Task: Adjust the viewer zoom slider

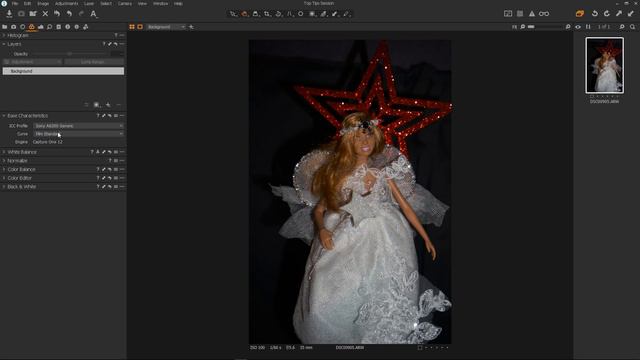Action: click(545, 27)
